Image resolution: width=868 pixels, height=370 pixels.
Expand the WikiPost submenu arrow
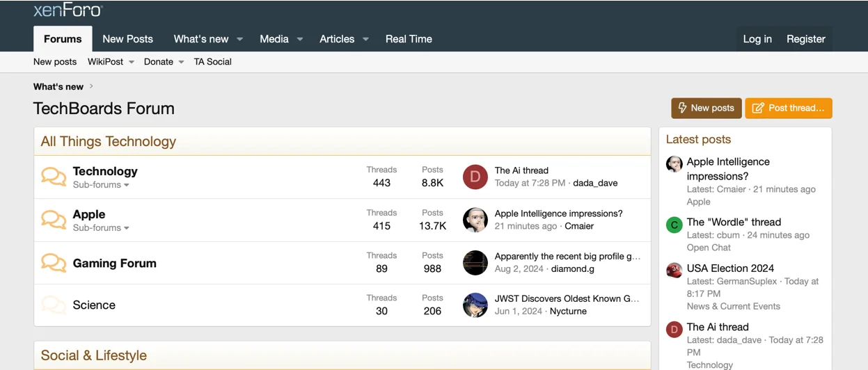132,63
